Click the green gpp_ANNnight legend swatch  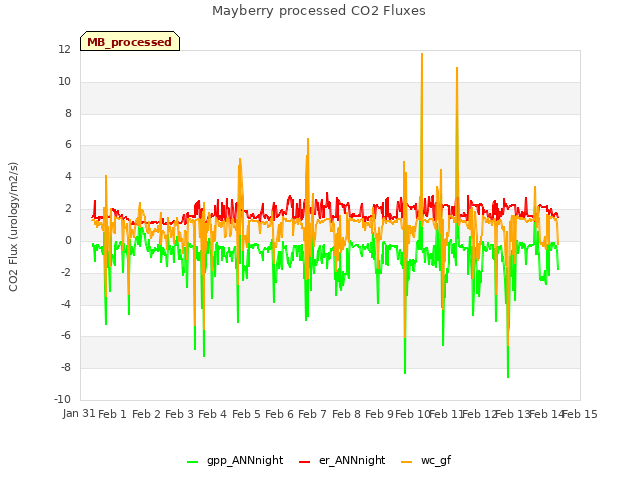192,462
